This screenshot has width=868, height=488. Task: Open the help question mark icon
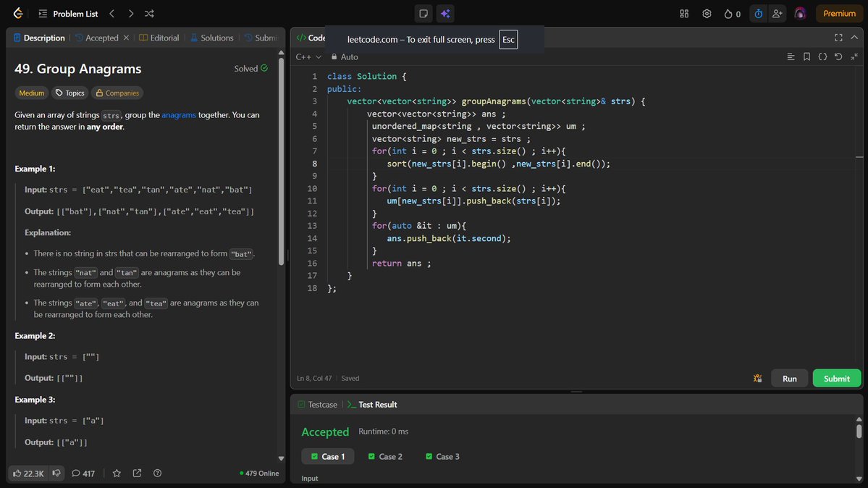click(158, 473)
